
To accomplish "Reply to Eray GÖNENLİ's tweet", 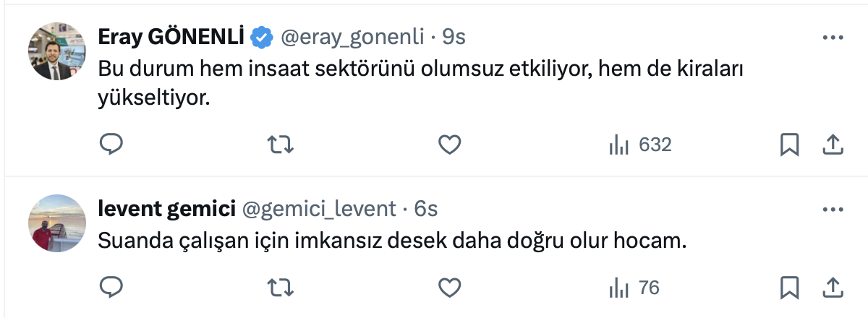I will coord(111,145).
